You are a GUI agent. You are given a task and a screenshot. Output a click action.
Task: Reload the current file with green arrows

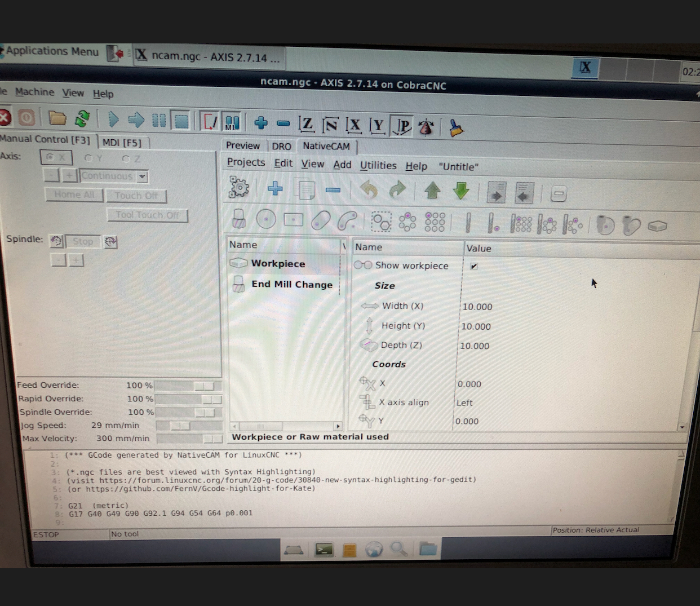[82, 119]
